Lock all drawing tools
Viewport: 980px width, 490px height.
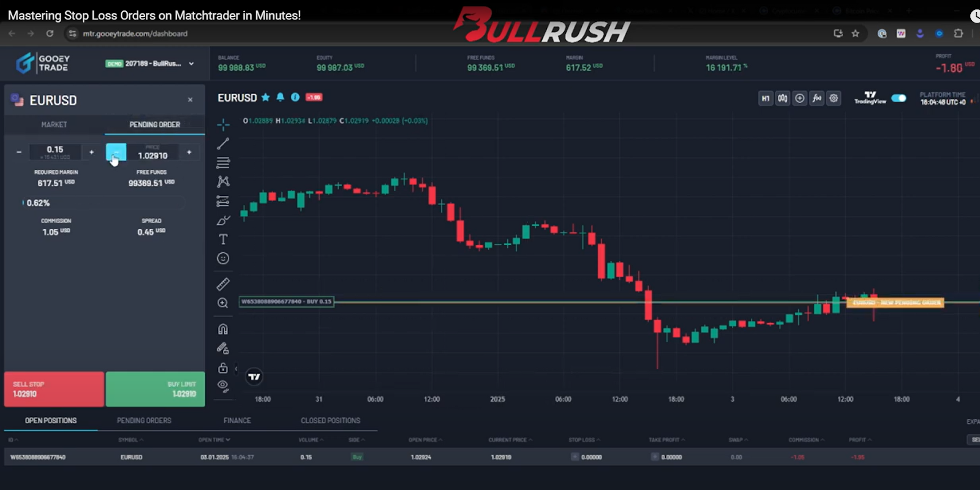[x=223, y=367]
